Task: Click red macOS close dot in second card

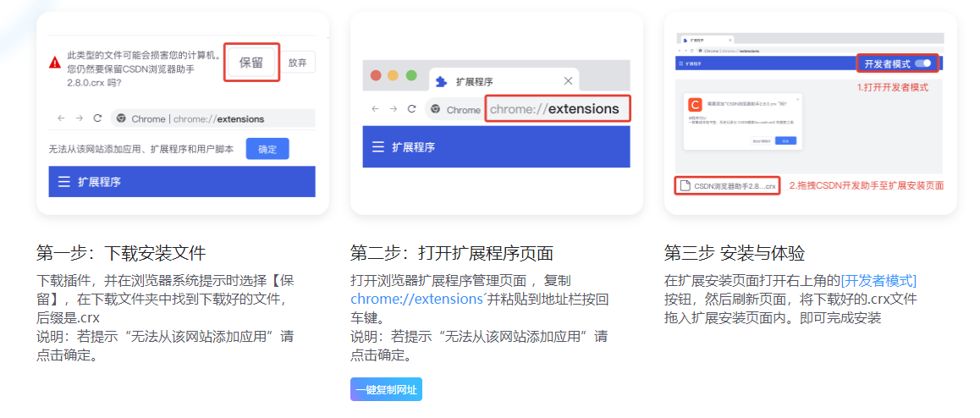Action: tap(376, 75)
